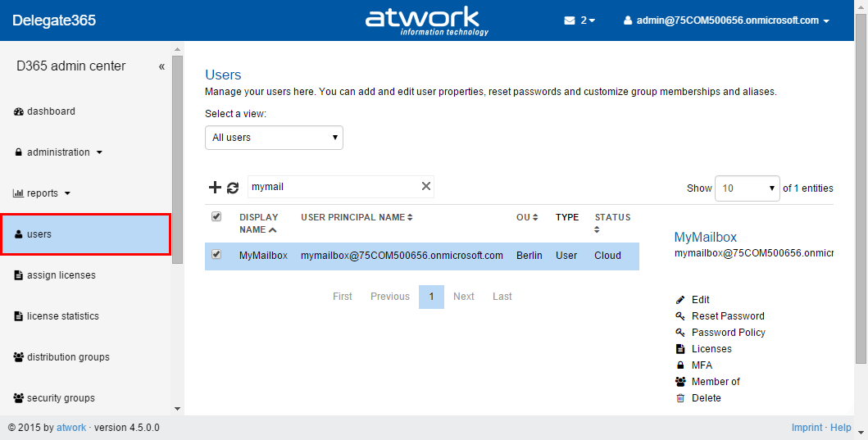Screen dimensions: 868x440
Task: Click the refresh icon beside search box
Action: (233, 188)
